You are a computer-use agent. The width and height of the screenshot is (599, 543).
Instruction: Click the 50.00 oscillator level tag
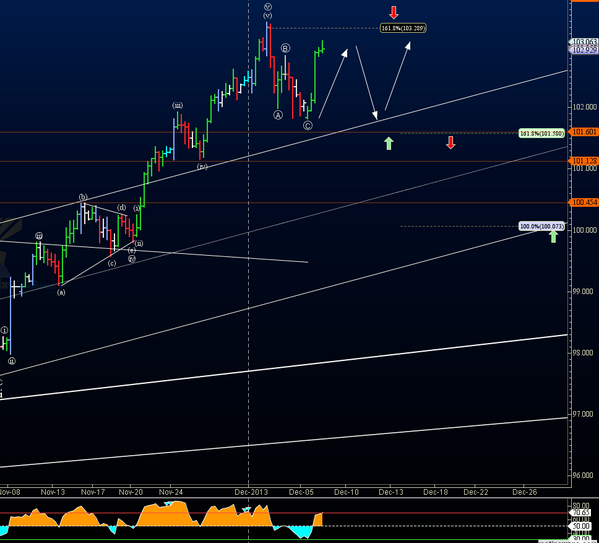click(581, 526)
